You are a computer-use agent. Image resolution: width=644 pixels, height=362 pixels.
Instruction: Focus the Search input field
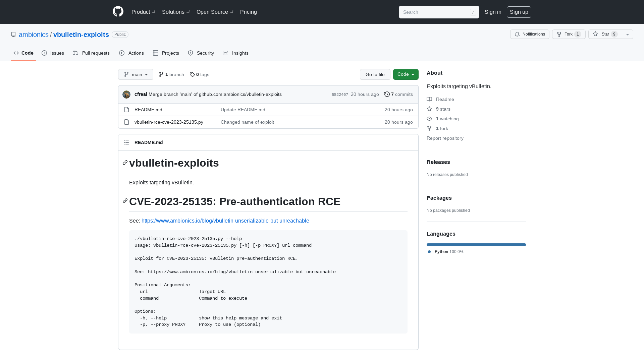[439, 12]
